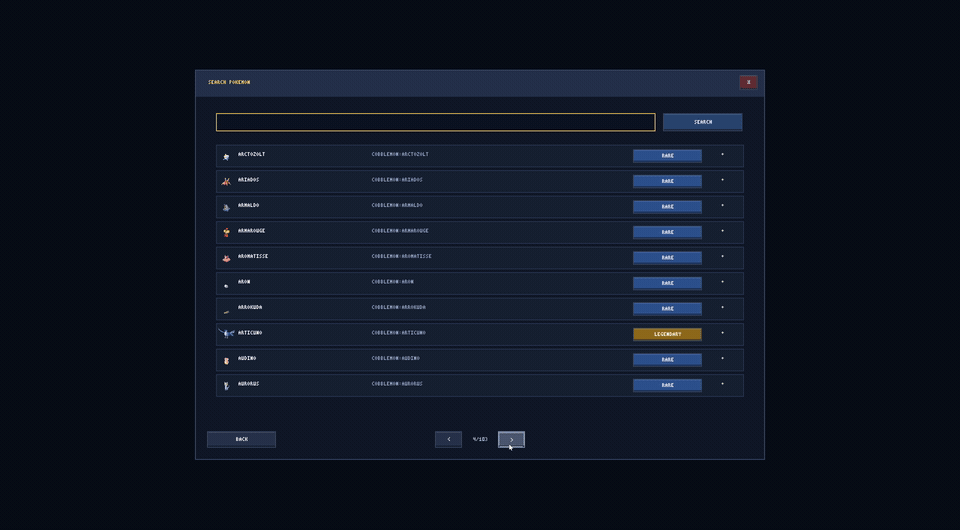Click the Arctozolt sprite icon
Viewport: 960px width, 530px height.
[x=226, y=157]
